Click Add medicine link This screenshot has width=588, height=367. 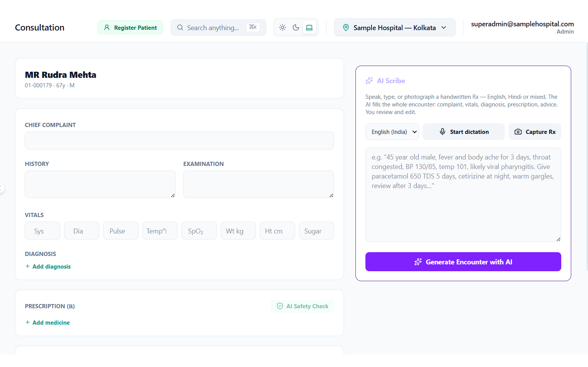pos(47,322)
